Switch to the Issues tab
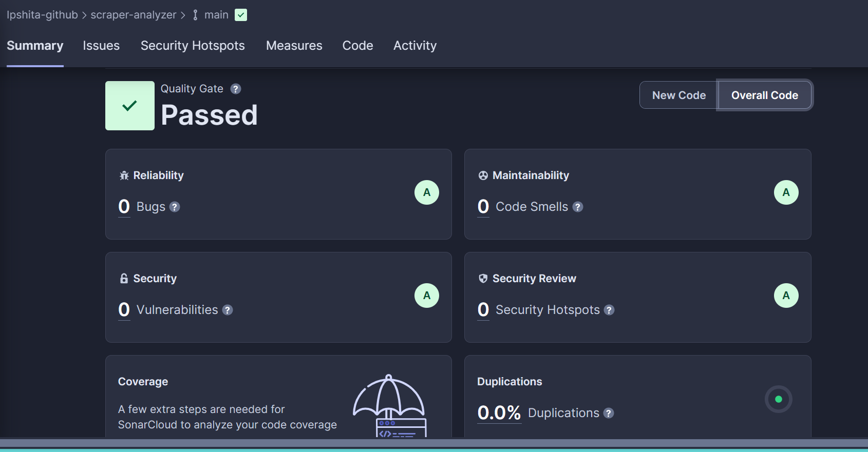868x452 pixels. click(101, 46)
